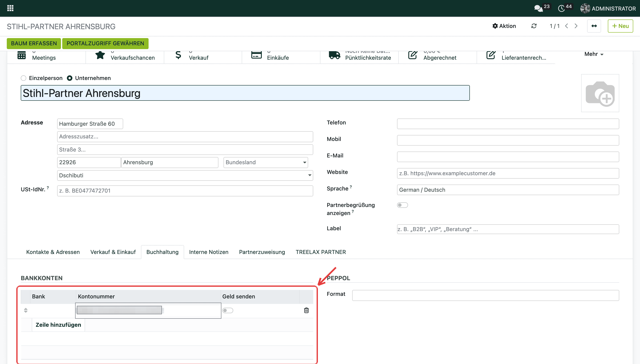This screenshot has width=640, height=364.
Task: Open the apps grid menu
Action: 10,8
